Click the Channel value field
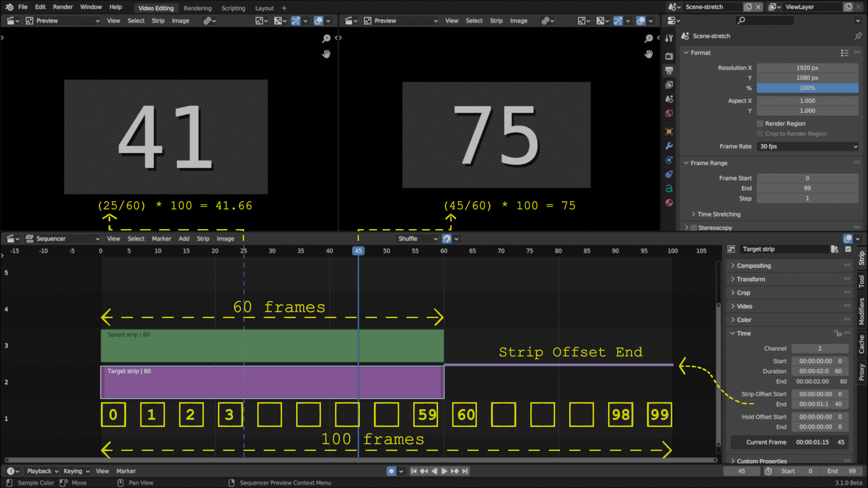Screen dimensions: 868x488 pos(820,348)
